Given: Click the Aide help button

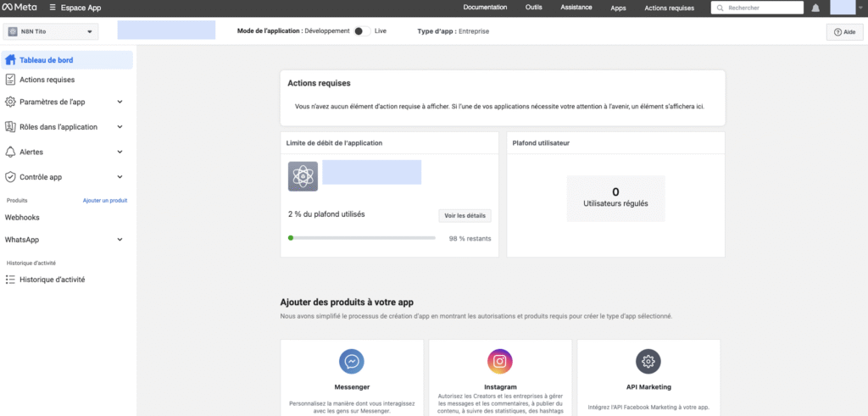Looking at the screenshot, I should [843, 32].
